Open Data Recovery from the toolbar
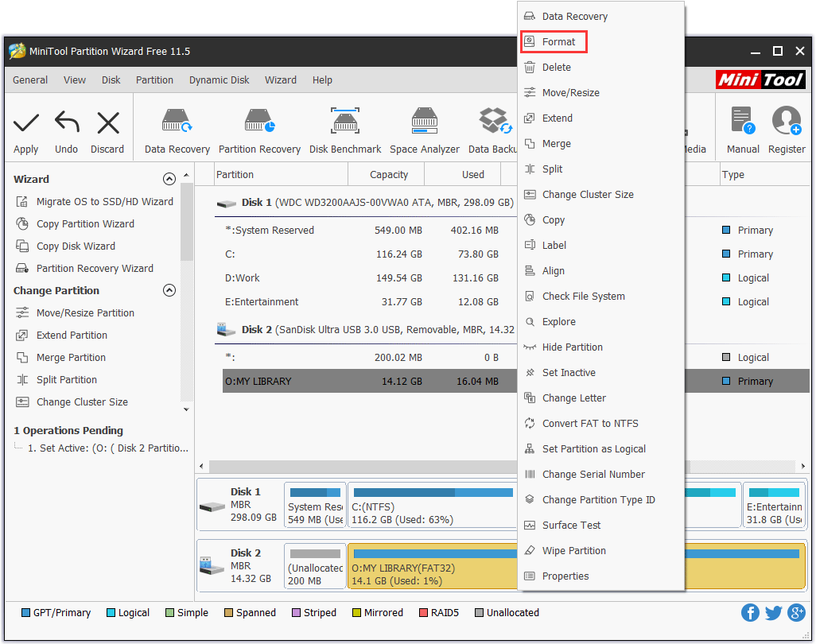Viewport: 816px width, 644px height. coord(177,131)
